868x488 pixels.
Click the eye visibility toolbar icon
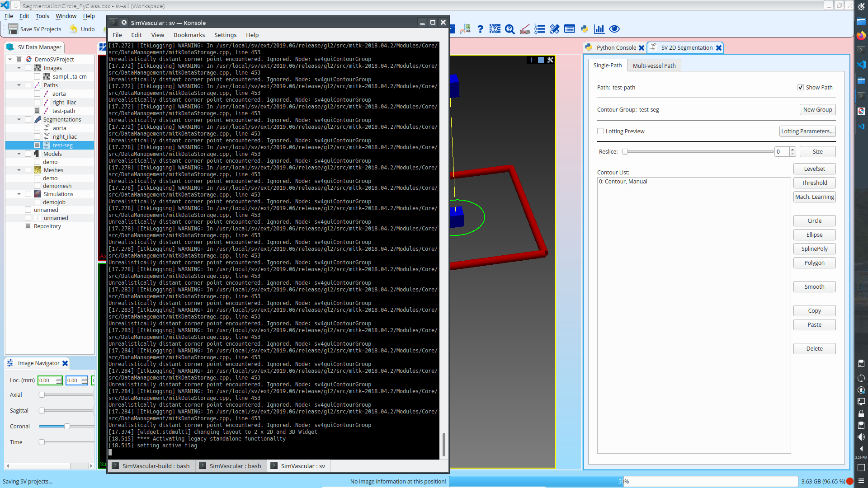point(614,29)
